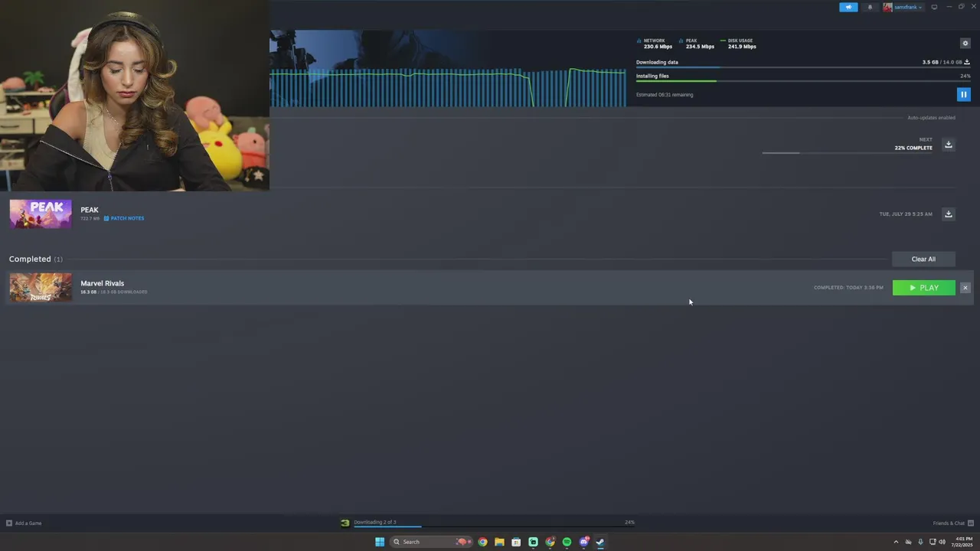Click the Downloading data progress bar
This screenshot has height=551, width=980.
803,68
